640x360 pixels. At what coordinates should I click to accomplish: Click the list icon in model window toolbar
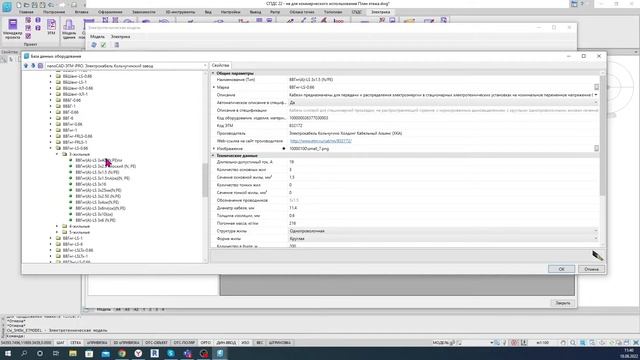pos(117,45)
